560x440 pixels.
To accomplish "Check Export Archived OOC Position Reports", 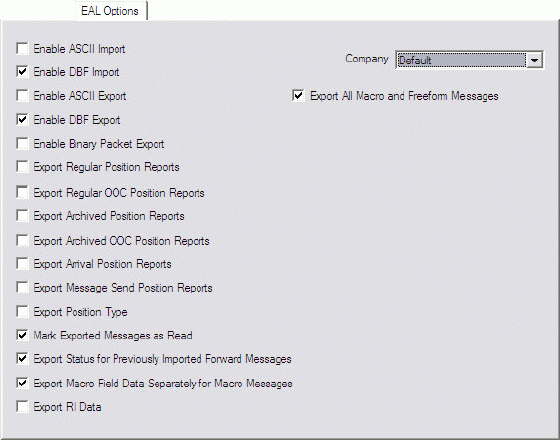I will point(22,240).
